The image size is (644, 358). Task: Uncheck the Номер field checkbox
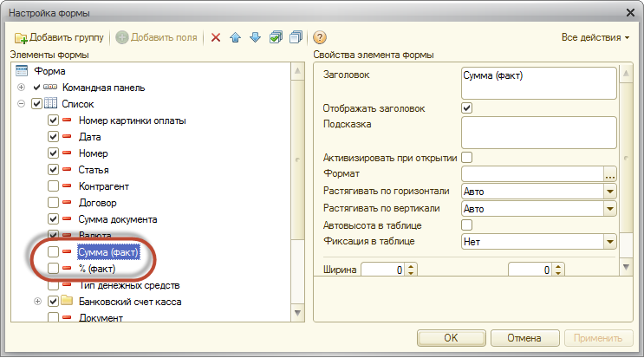(53, 153)
